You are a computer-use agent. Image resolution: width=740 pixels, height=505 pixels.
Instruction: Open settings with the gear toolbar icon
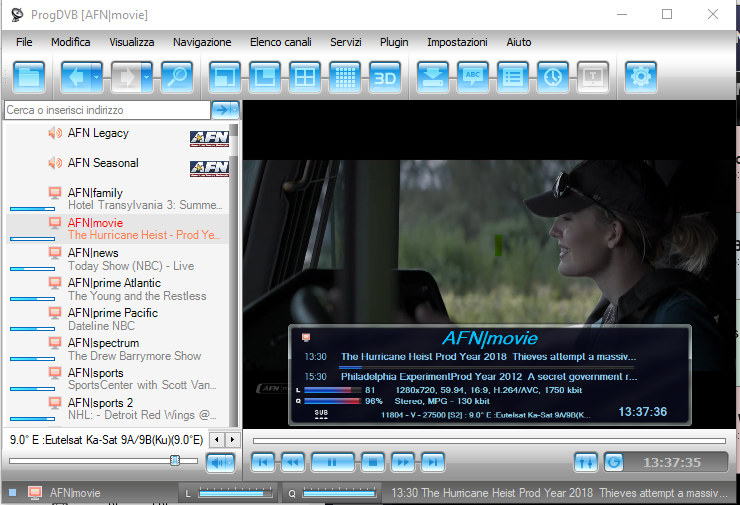(x=641, y=77)
